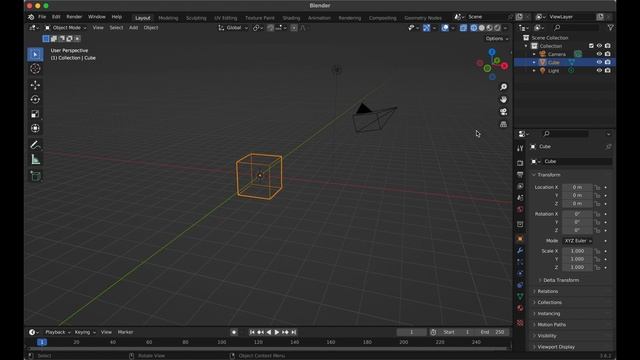Open the Output properties tab
640x360 pixels.
tap(520, 175)
